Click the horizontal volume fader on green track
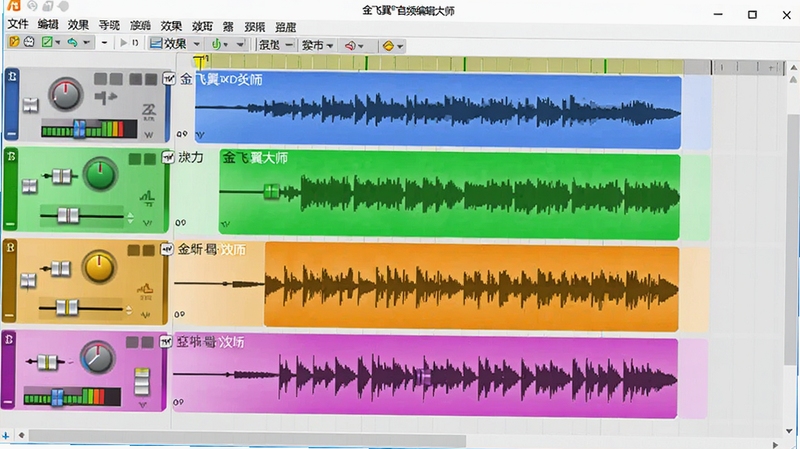 (82, 216)
